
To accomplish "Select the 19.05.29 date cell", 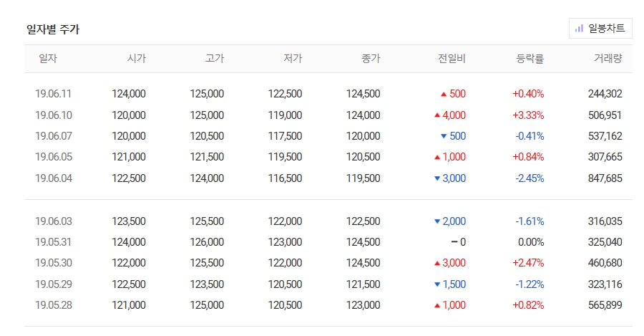I will point(54,284).
